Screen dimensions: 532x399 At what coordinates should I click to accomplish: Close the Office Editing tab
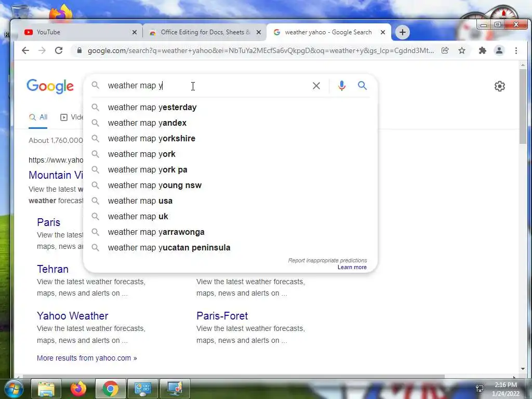259,32
